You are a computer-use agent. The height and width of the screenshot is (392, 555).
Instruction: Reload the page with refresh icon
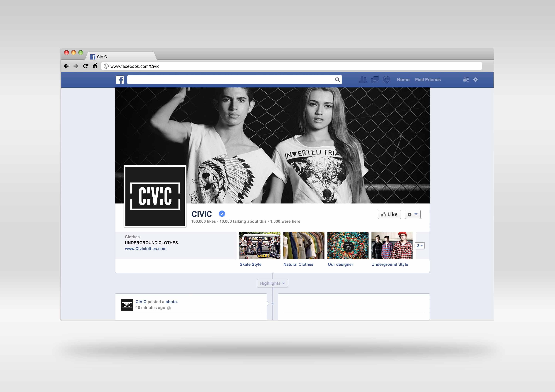click(x=86, y=66)
